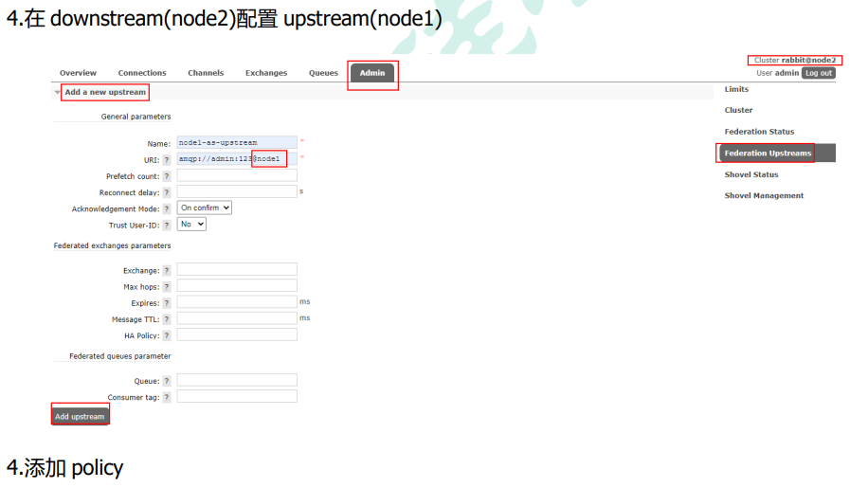Open the Queue help icon
Image resolution: width=868 pixels, height=488 pixels.
coord(167,381)
